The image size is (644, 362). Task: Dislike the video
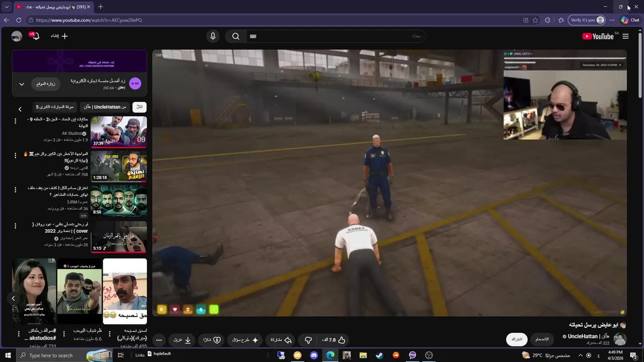pos(308,340)
